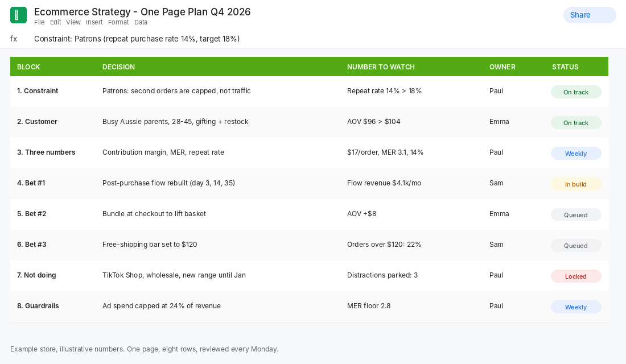
Task: Click the '2. Customer' cell
Action: (x=37, y=122)
